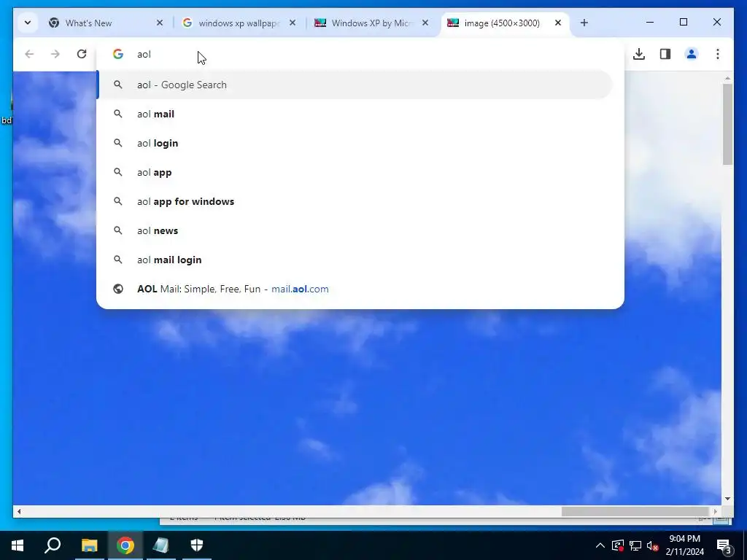The width and height of the screenshot is (747, 560).
Task: Open a new tab with plus button
Action: (x=584, y=23)
